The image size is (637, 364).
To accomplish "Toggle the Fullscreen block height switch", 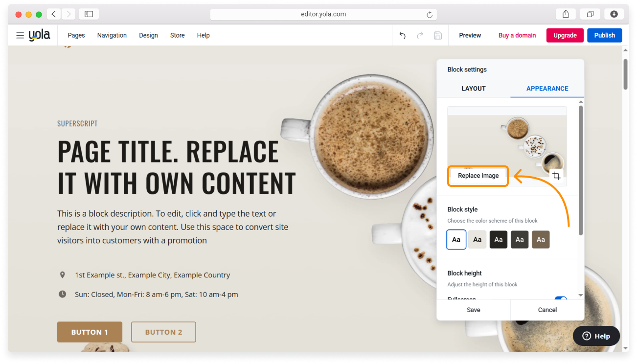I will click(560, 299).
